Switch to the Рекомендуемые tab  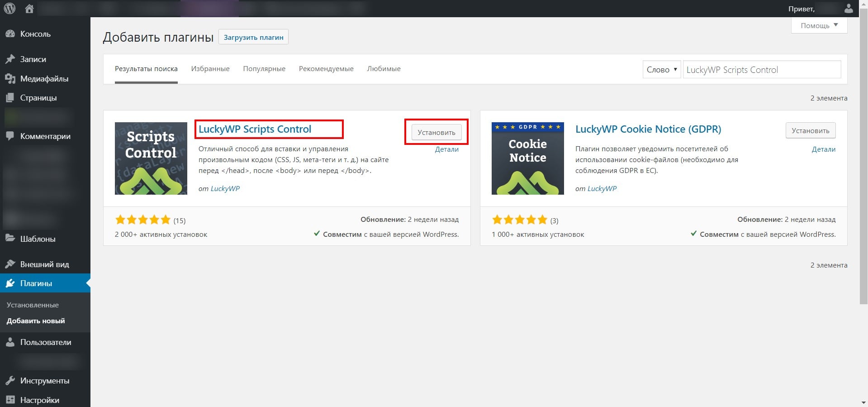click(326, 69)
